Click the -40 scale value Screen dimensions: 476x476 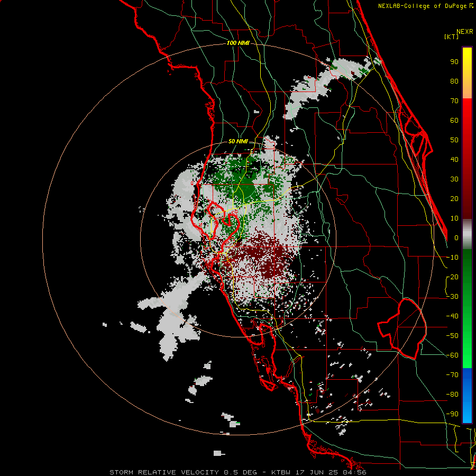coord(452,316)
